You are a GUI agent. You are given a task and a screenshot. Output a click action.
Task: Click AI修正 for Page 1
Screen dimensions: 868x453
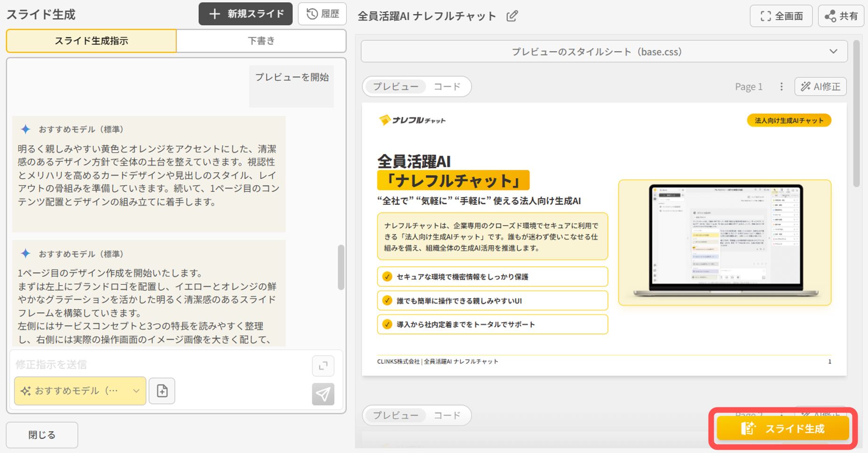(x=821, y=87)
